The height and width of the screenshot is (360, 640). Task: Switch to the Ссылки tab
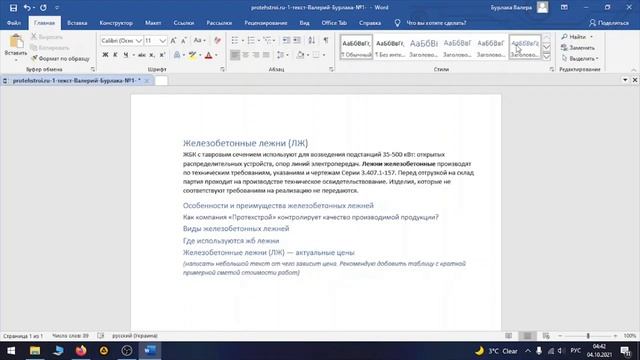184,23
